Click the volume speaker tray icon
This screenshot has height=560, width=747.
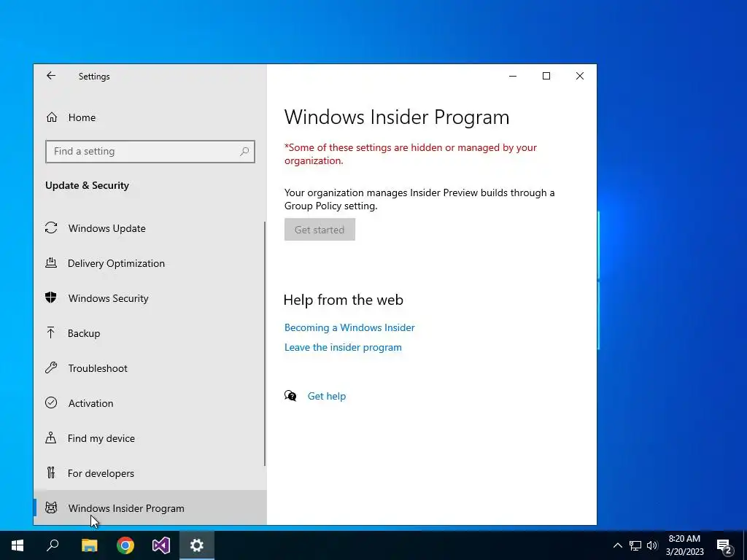click(652, 545)
